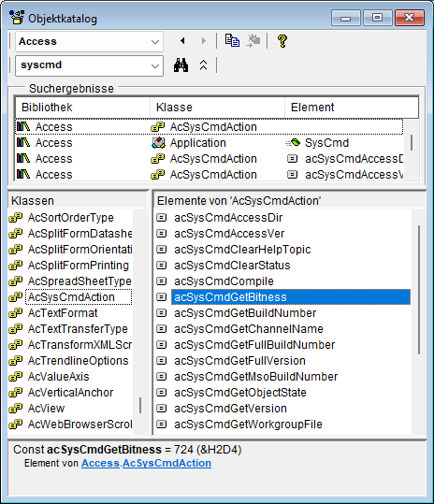This screenshot has height=504, width=434.
Task: Open help with the question mark icon
Action: click(282, 41)
